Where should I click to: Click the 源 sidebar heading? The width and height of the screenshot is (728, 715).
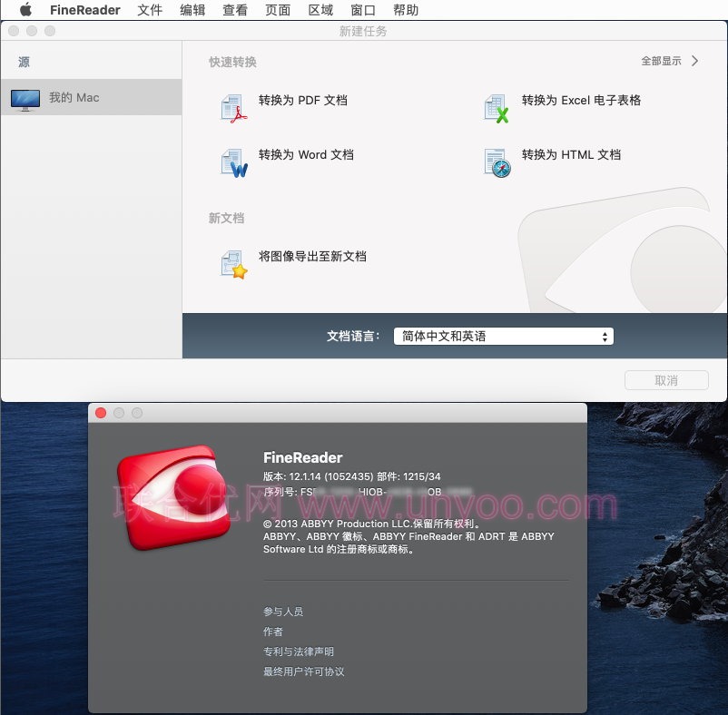click(x=24, y=63)
